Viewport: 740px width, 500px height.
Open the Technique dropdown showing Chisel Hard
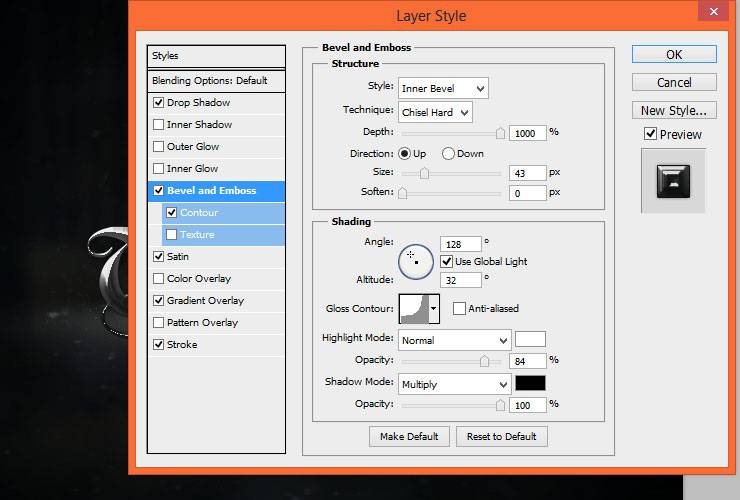click(x=435, y=112)
